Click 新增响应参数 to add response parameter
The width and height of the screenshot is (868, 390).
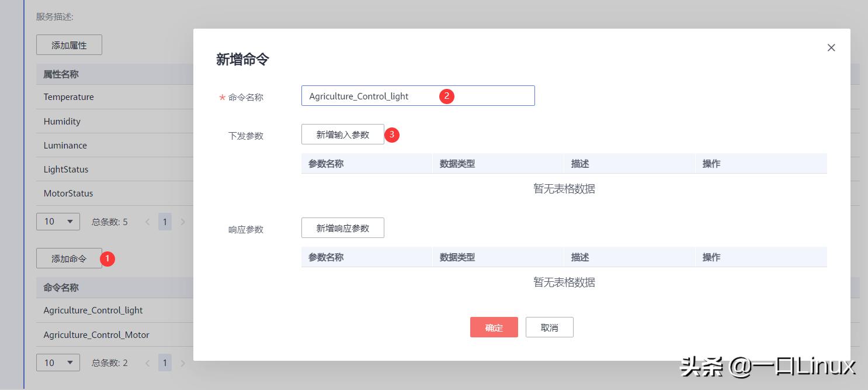[342, 227]
